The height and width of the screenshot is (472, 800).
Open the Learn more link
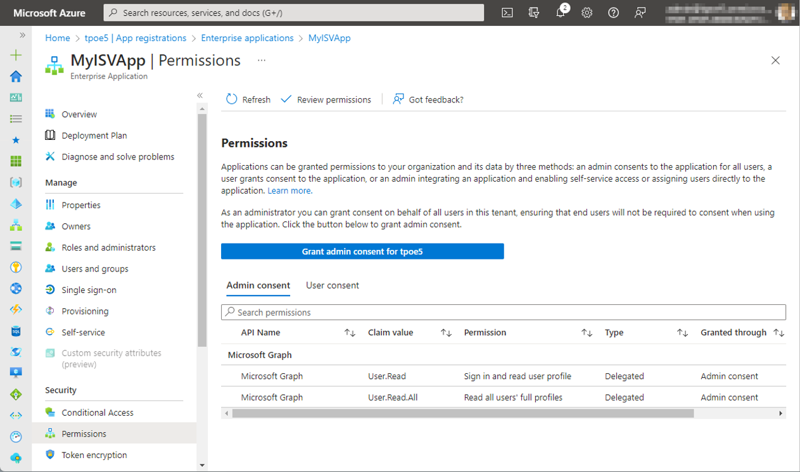289,191
